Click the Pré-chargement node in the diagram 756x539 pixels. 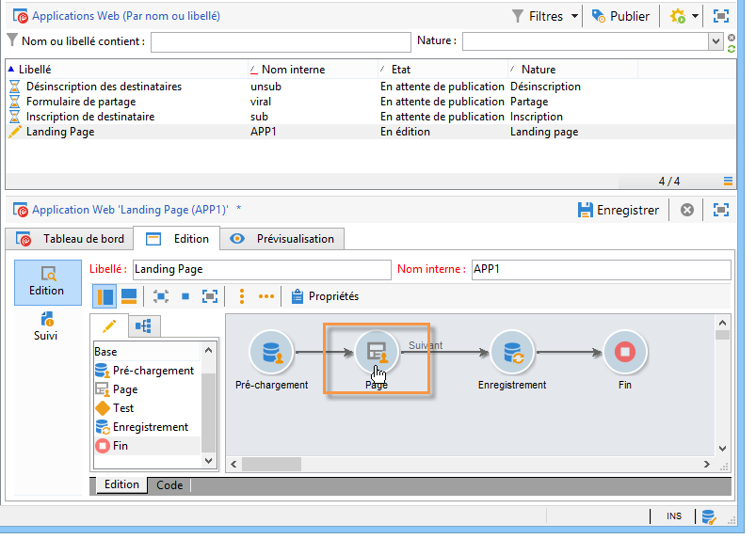[271, 354]
